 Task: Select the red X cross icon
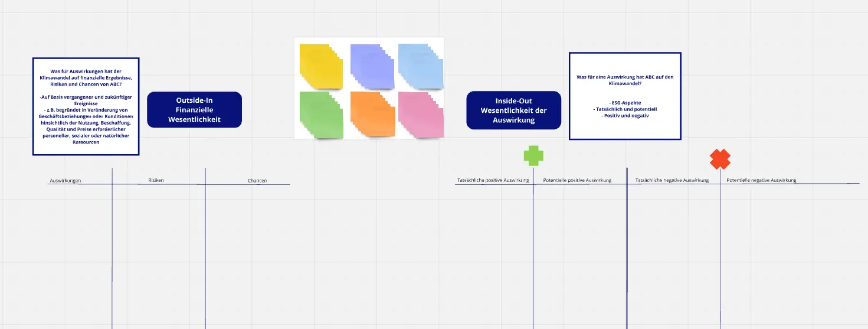click(x=720, y=159)
